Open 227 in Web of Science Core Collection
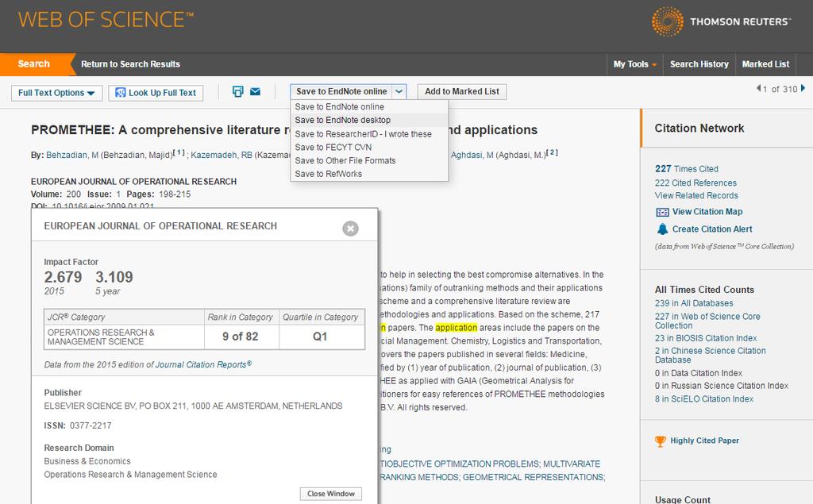This screenshot has height=504, width=813. [x=707, y=321]
